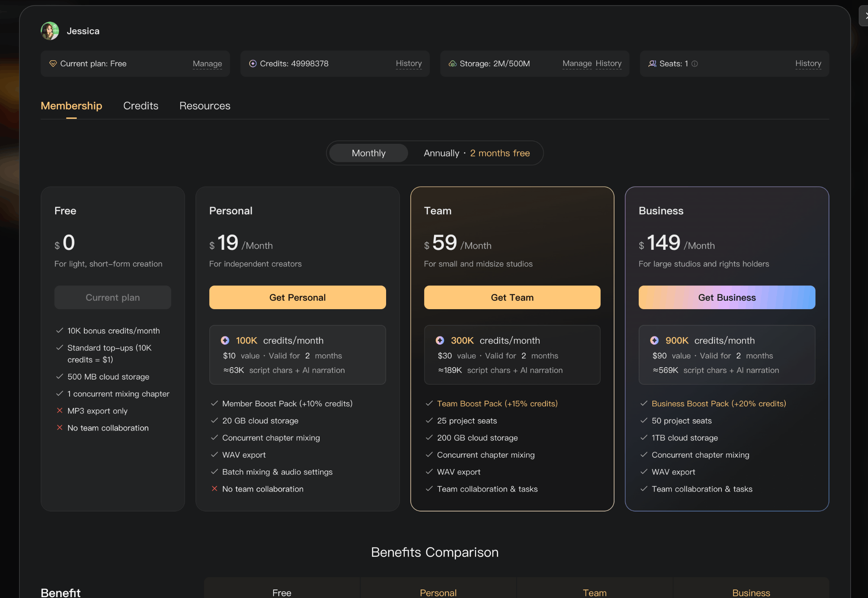
Task: Open Storage History link
Action: coord(609,64)
